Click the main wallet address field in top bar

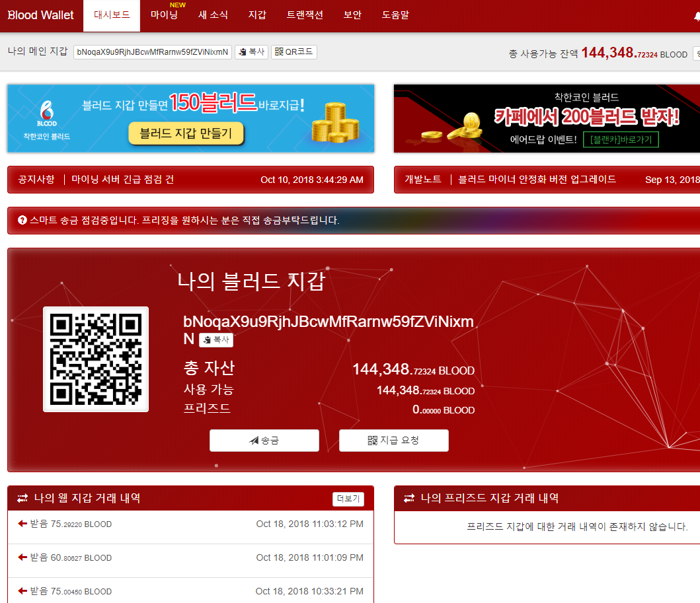[x=152, y=52]
